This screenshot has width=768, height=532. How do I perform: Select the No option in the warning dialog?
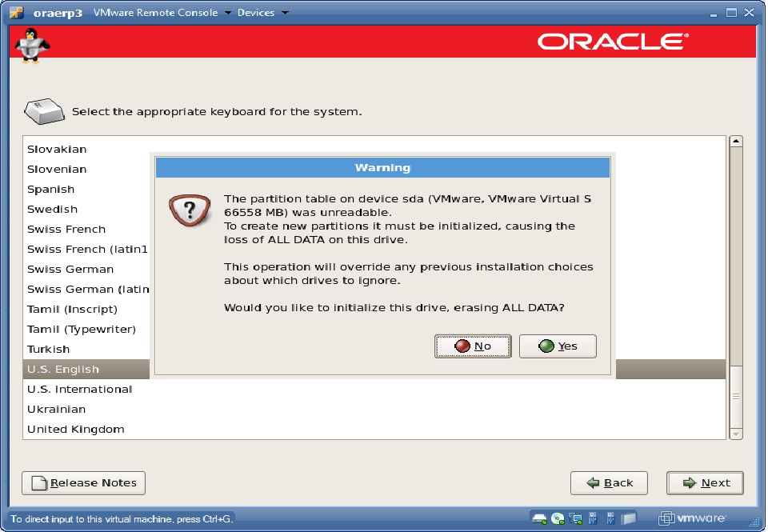click(x=473, y=346)
